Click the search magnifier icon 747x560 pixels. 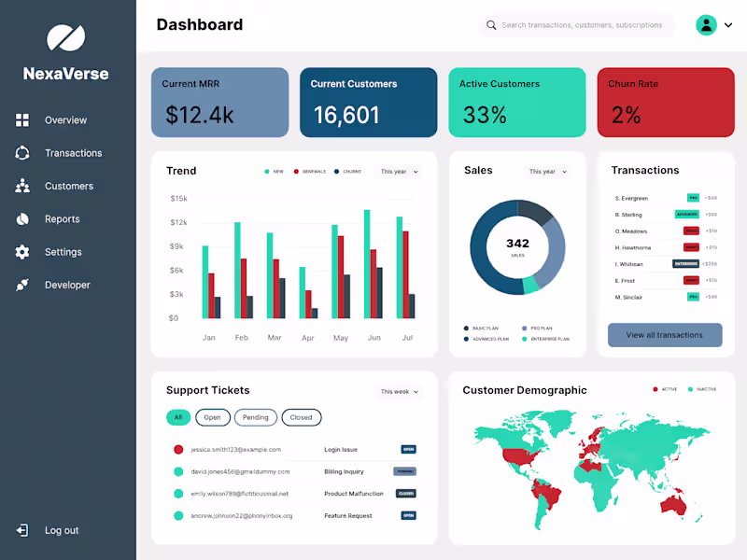[x=491, y=25]
